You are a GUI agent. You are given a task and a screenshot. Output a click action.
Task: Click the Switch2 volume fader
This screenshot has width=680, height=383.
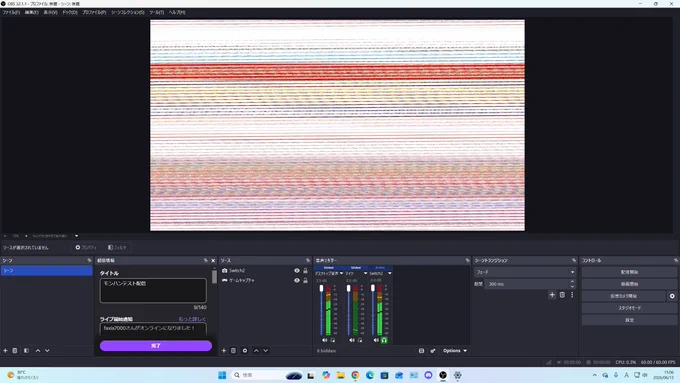coord(373,289)
